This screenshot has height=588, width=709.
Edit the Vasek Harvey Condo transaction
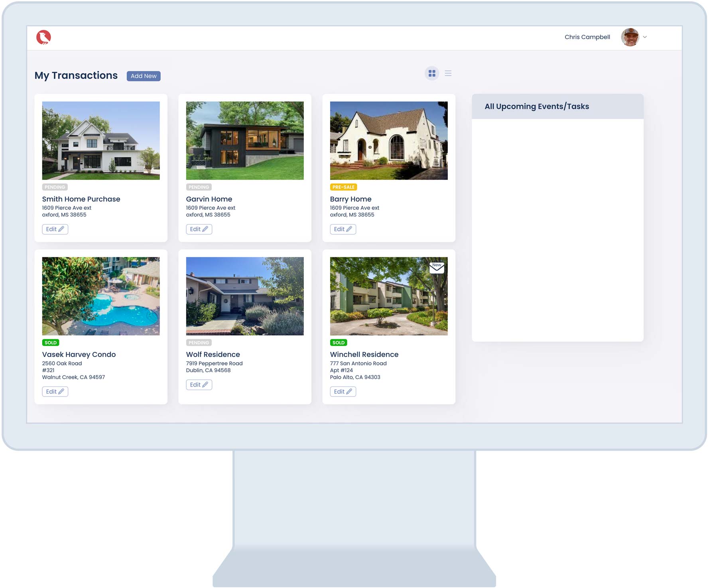(x=55, y=391)
